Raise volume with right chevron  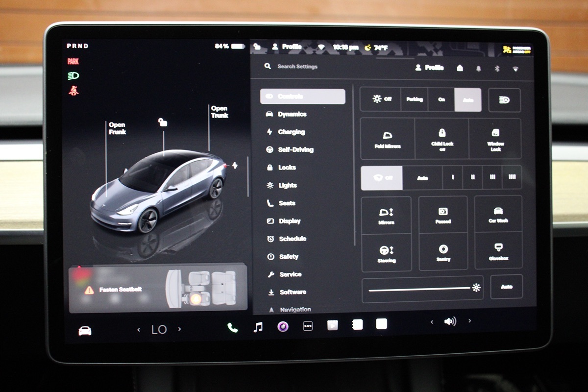(x=469, y=321)
